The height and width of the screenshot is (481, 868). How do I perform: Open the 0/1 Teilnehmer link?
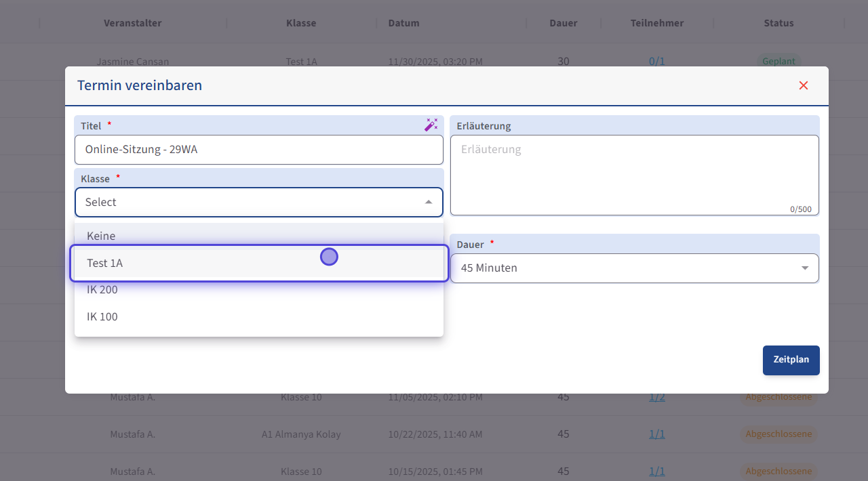[x=656, y=62]
